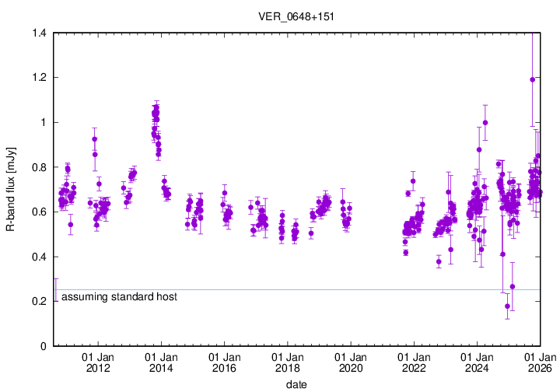Click the horizontal blue standard host line
The width and height of the screenshot is (560, 392).
(x=311, y=290)
